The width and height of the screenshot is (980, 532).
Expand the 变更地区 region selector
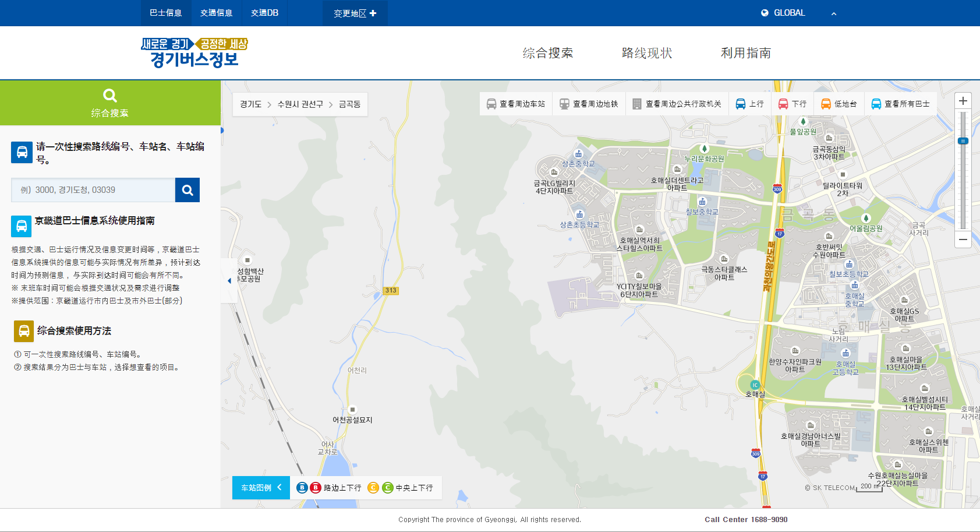355,13
